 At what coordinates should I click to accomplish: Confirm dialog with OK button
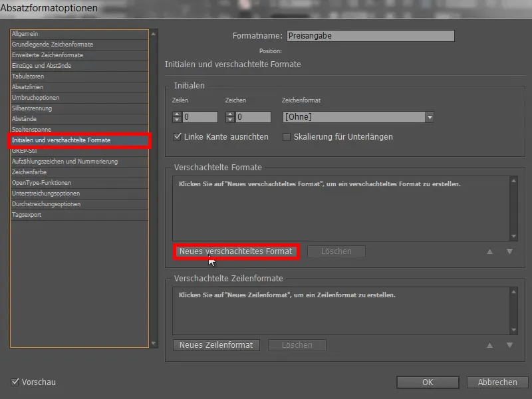[x=428, y=382]
